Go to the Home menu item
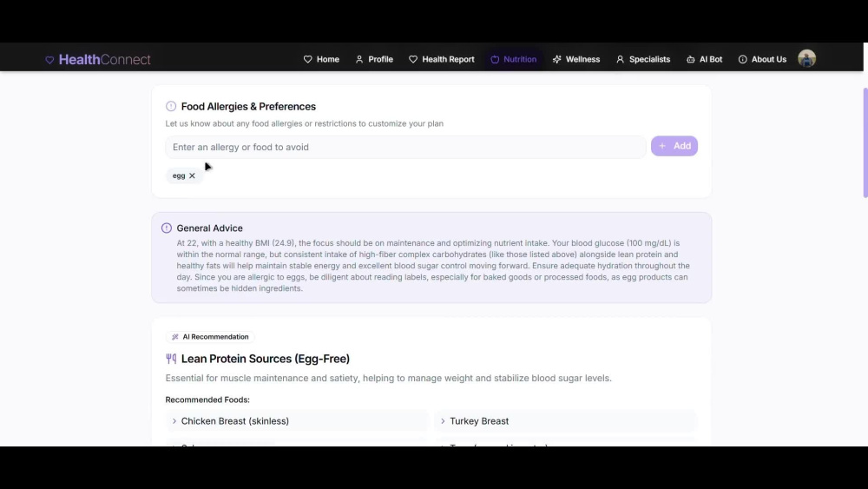 coord(321,59)
